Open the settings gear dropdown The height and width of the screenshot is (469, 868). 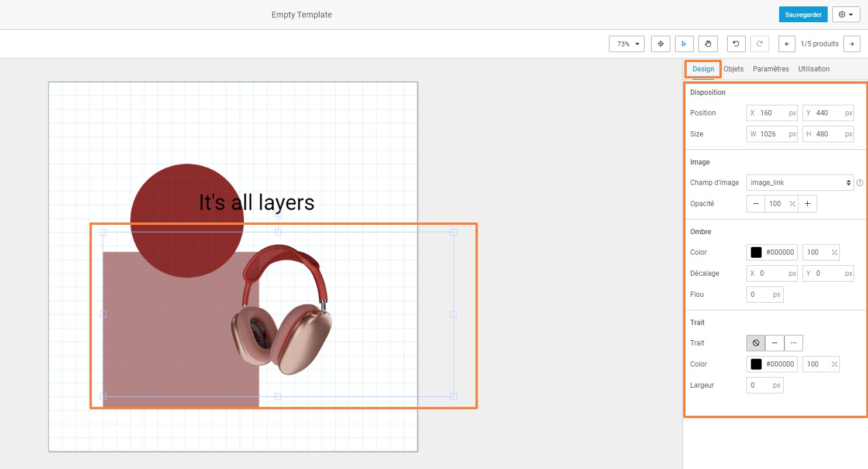[846, 15]
